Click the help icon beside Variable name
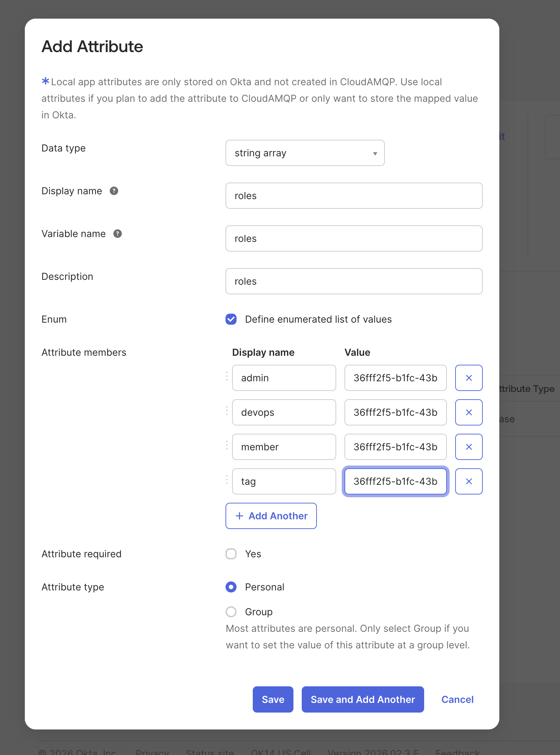Screen dimensions: 560x755 118,234
